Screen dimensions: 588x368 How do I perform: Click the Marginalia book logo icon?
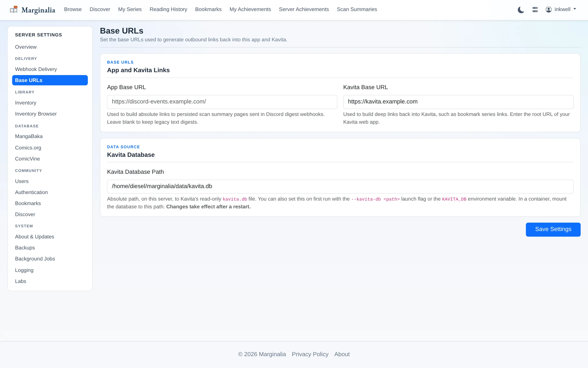pos(14,9)
